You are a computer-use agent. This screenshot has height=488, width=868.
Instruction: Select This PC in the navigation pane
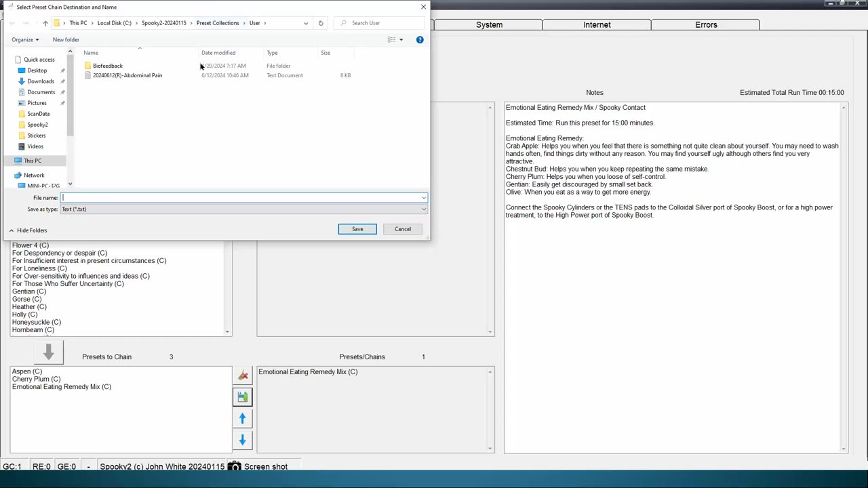[33, 161]
